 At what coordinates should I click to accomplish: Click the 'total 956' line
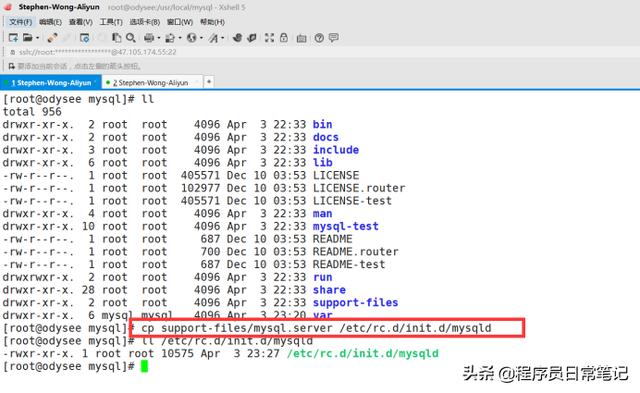(32, 111)
